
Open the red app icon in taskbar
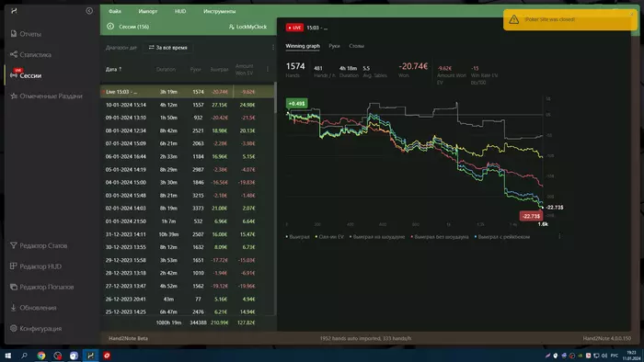pos(107,356)
